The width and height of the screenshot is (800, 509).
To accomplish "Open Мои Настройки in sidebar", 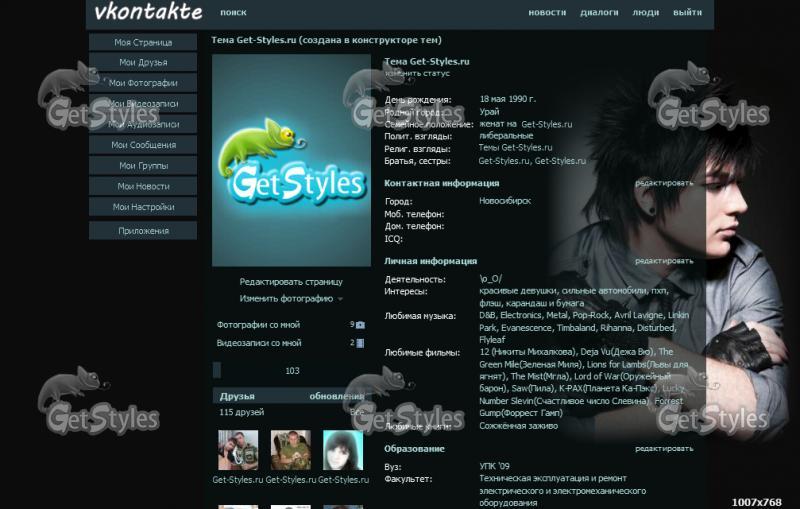I will click(x=143, y=207).
